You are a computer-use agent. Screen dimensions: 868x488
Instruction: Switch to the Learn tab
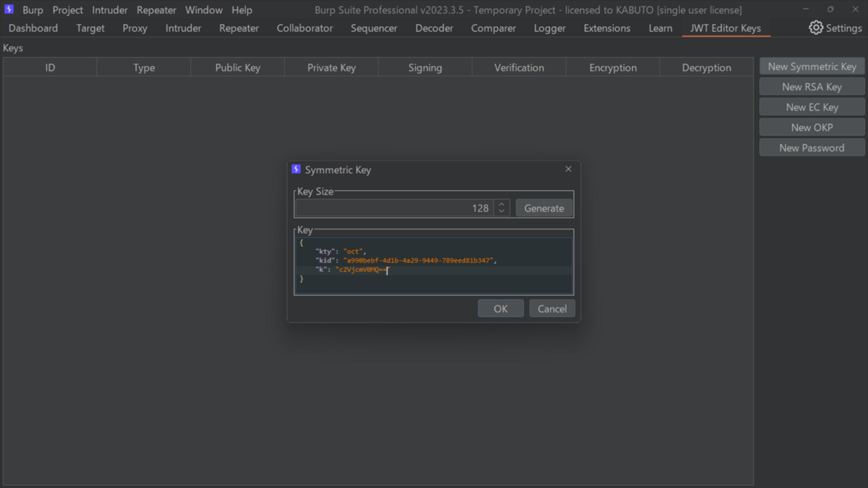[x=660, y=28]
